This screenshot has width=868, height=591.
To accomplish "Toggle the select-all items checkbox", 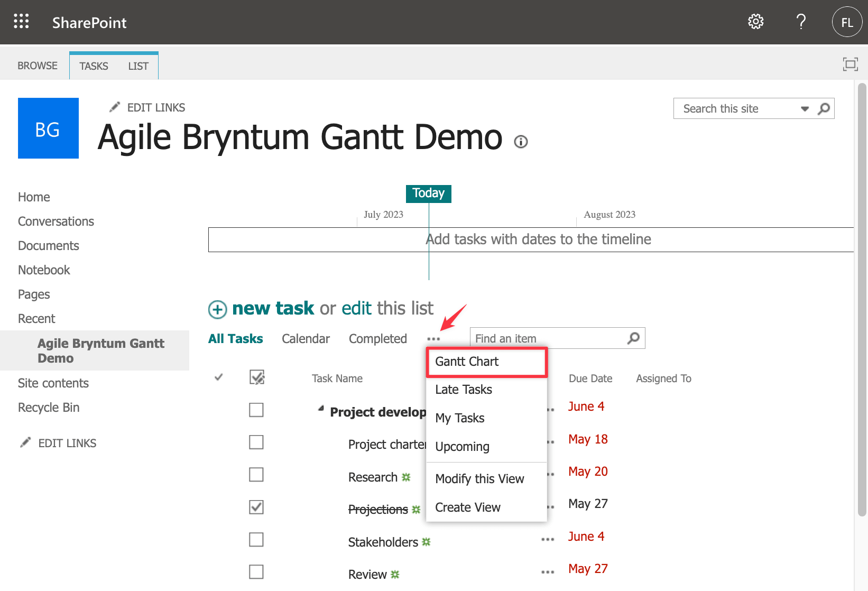I will pos(257,377).
